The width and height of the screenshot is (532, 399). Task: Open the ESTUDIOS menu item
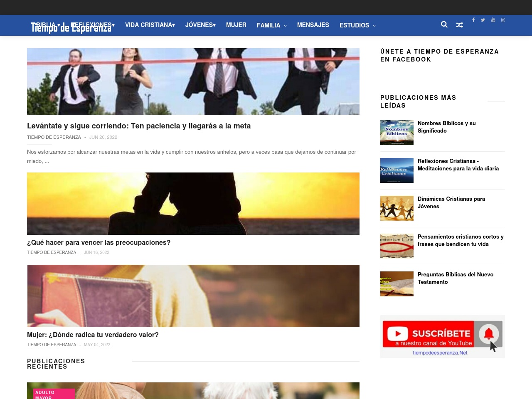point(354,25)
